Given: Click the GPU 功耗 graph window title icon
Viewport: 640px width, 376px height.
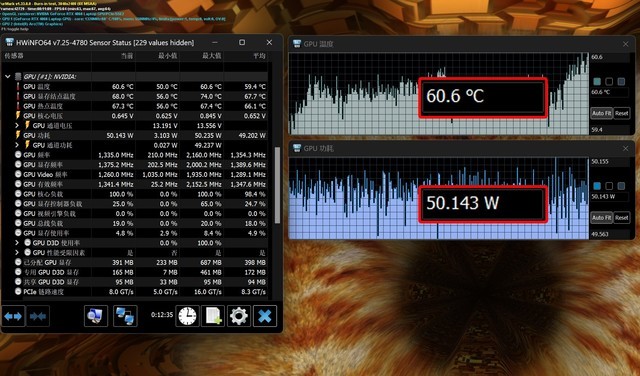Looking at the screenshot, I should [x=297, y=148].
